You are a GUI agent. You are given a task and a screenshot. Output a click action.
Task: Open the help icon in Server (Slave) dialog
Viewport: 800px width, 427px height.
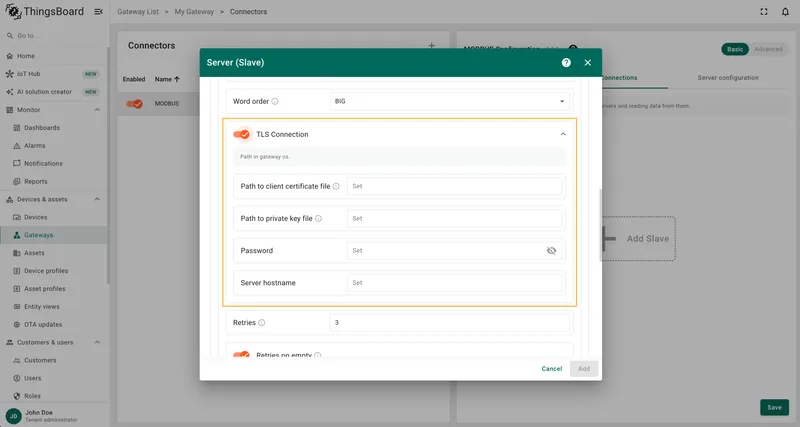tap(566, 63)
